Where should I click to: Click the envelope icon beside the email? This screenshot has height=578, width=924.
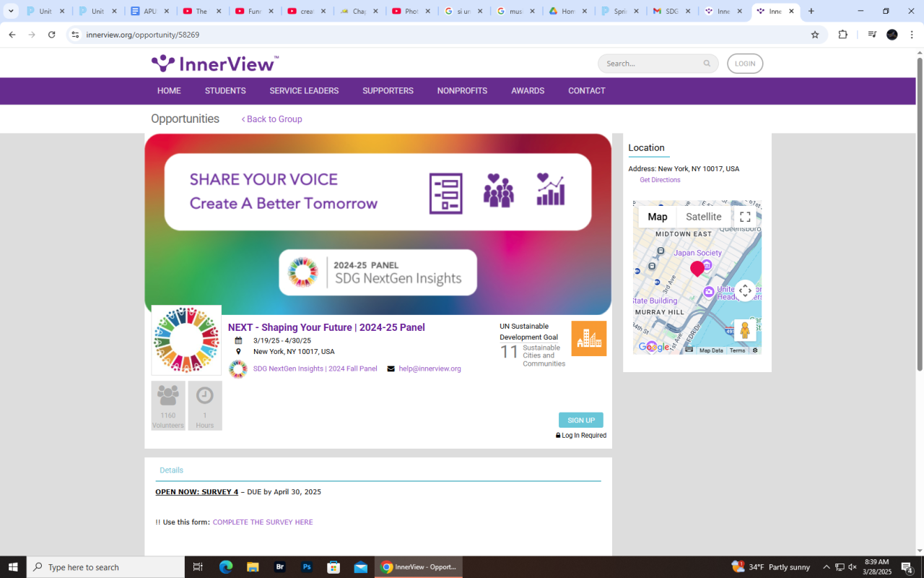[x=391, y=368]
